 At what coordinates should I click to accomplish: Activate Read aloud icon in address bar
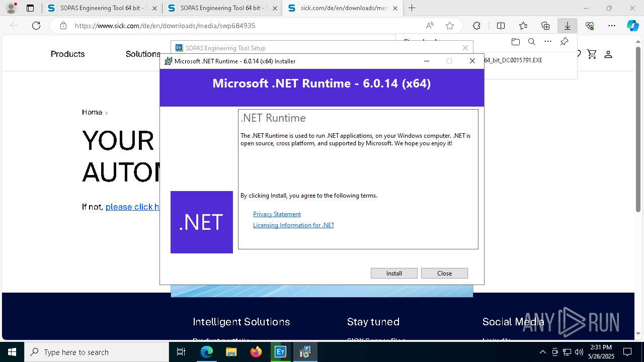[430, 26]
